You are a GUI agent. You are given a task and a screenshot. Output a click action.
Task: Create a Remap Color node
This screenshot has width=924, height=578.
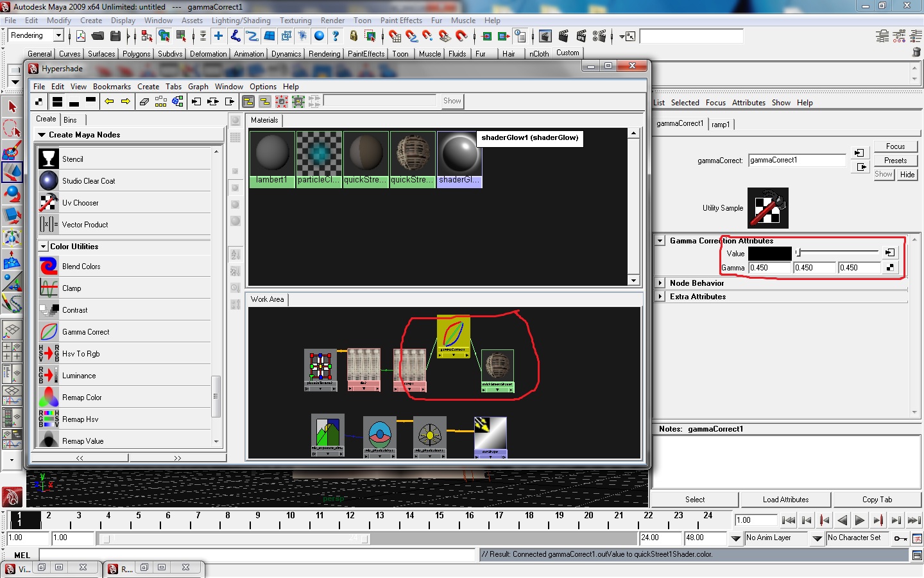124,398
